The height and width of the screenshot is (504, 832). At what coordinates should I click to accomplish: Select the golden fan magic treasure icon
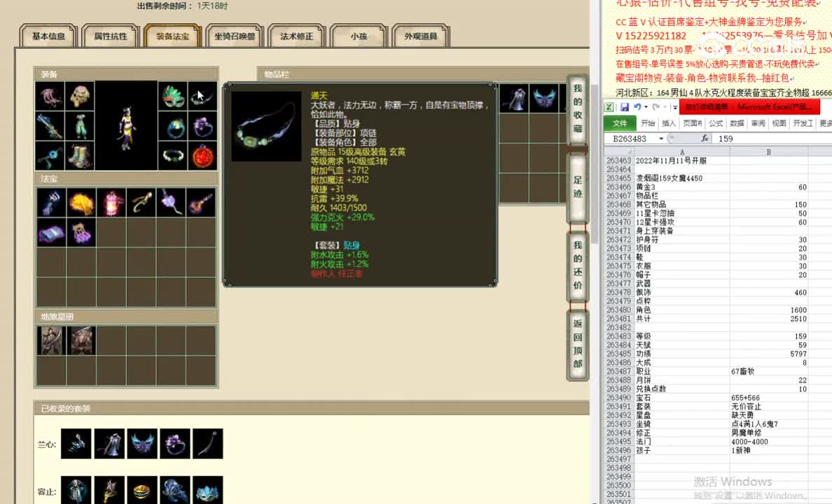(81, 203)
